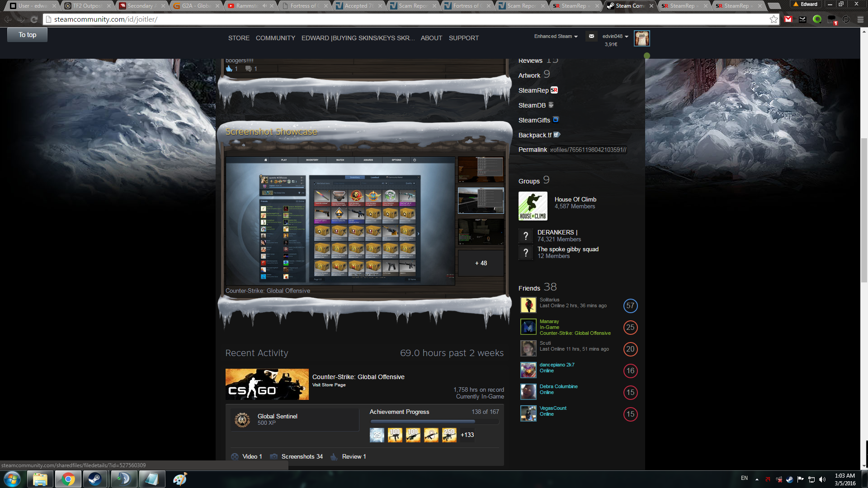The width and height of the screenshot is (868, 488).
Task: Click the Steam inbox envelope icon
Action: pos(591,36)
